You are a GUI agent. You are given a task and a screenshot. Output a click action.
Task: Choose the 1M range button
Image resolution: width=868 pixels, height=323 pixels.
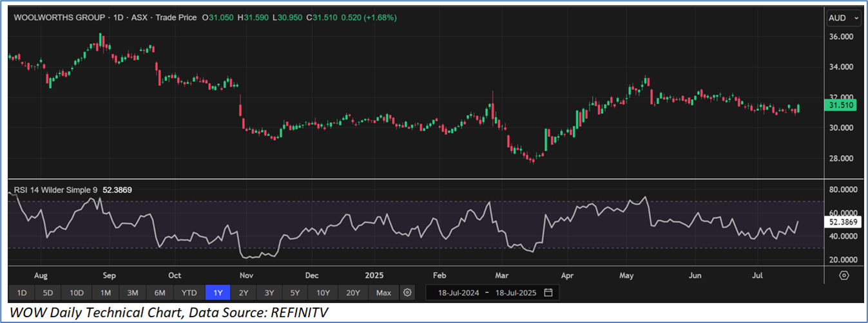[106, 293]
